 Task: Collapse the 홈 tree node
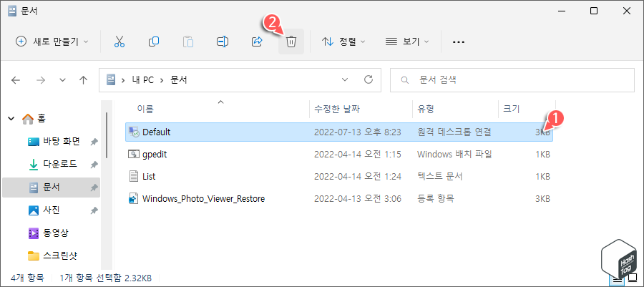pos(11,119)
